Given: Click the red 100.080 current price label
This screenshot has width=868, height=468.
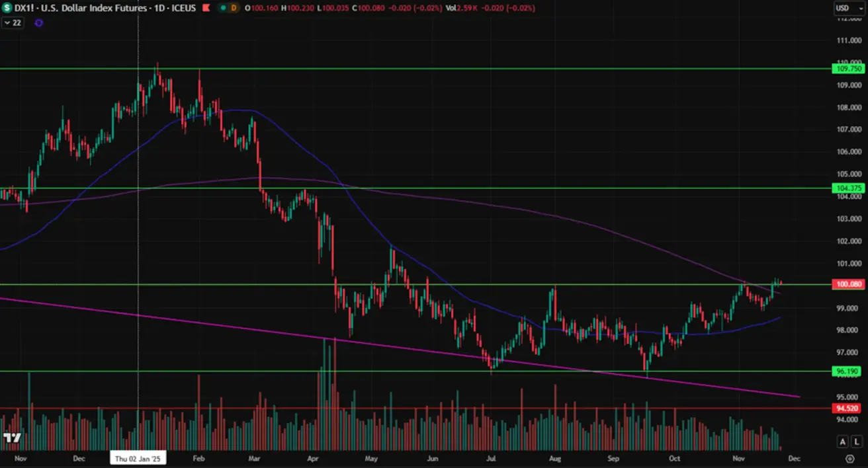Looking at the screenshot, I should click(847, 284).
